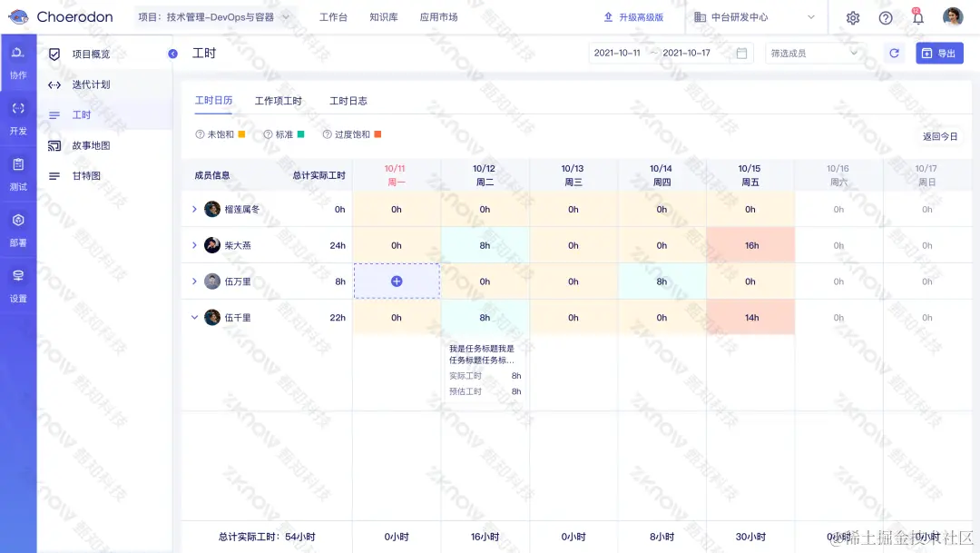
Task: Open the help question mark icon
Action: (x=886, y=16)
